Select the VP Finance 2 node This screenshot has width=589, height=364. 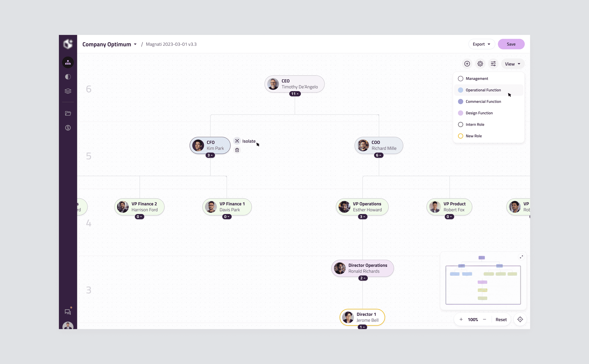[139, 207]
